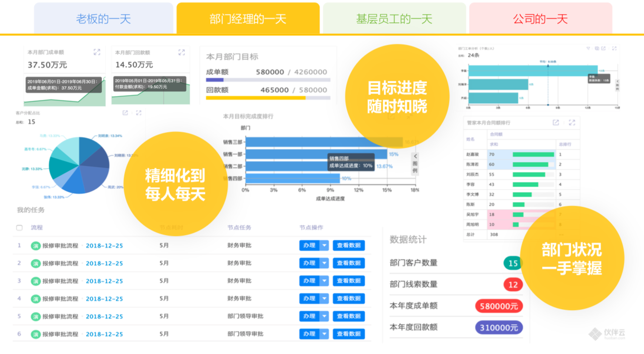Click save icon on 部门工单分析 chart
The height and width of the screenshot is (354, 644).
click(596, 48)
